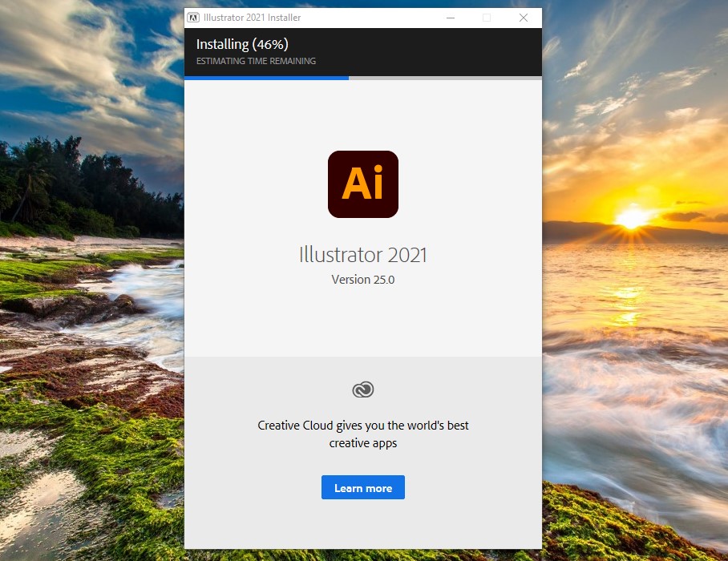Image resolution: width=728 pixels, height=561 pixels.
Task: Click the Illustrator Ai app logo
Action: (362, 184)
